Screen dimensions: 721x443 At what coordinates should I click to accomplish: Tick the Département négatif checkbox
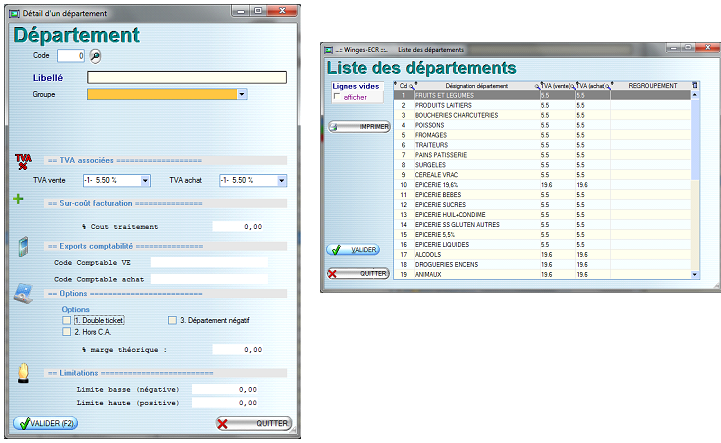pos(172,320)
